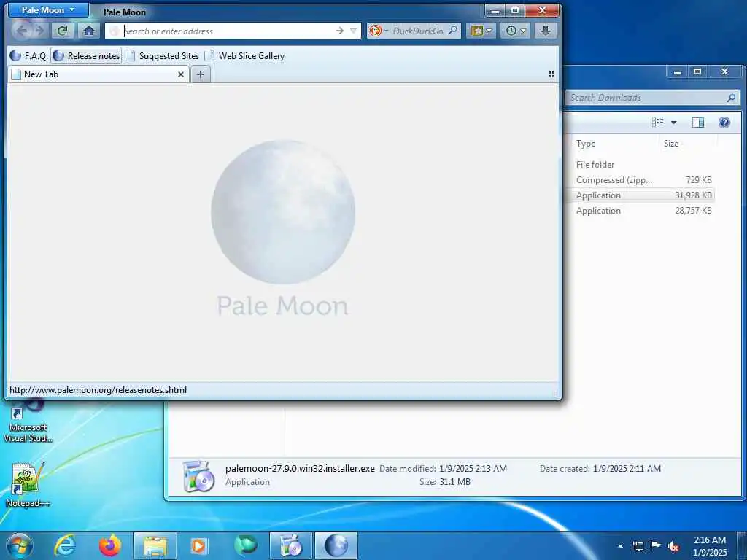The image size is (747, 560).
Task: Close the New Tab tab
Action: pos(181,74)
